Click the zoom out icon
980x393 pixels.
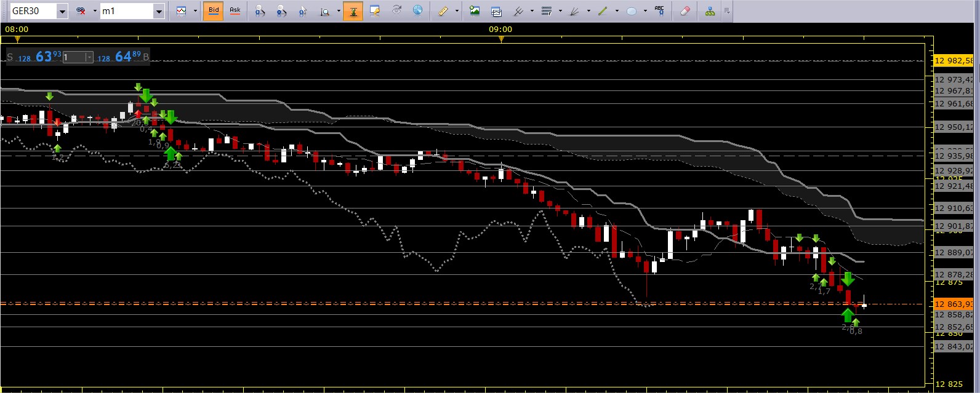click(281, 11)
